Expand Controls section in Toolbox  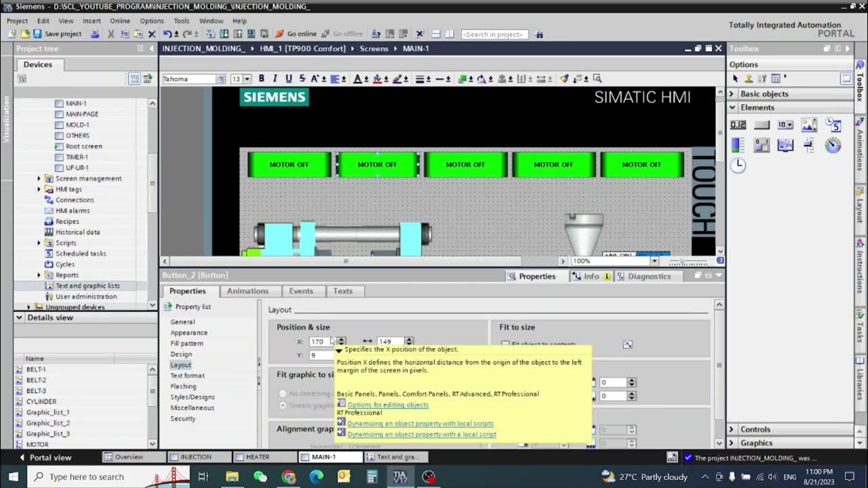click(732, 429)
